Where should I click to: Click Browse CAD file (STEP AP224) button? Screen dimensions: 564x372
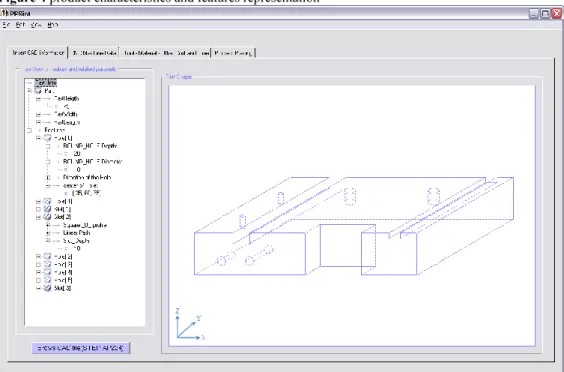pyautogui.click(x=81, y=348)
